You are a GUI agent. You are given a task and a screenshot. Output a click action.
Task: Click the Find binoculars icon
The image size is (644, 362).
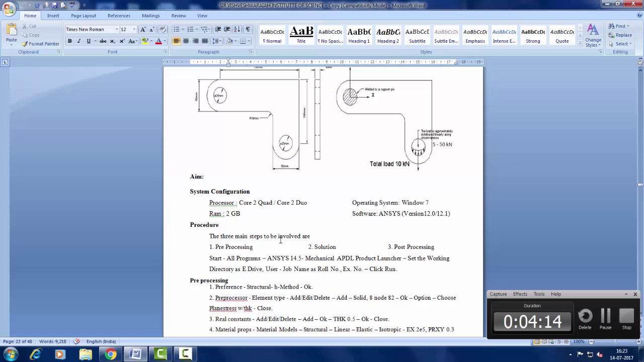(611, 26)
